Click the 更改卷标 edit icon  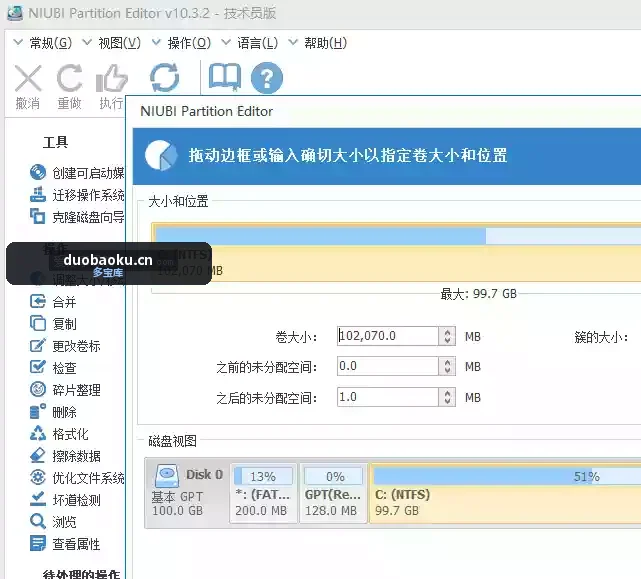click(38, 345)
